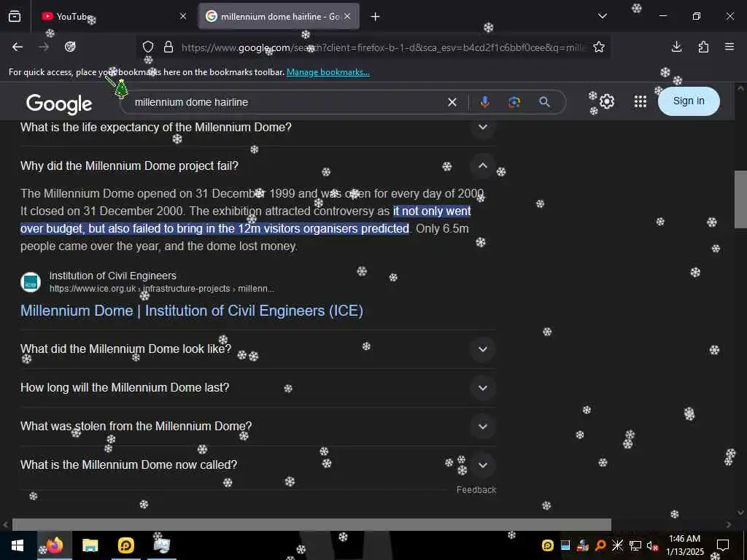The width and height of the screenshot is (747, 560).
Task: Show site security padlock information
Action: pyautogui.click(x=169, y=47)
